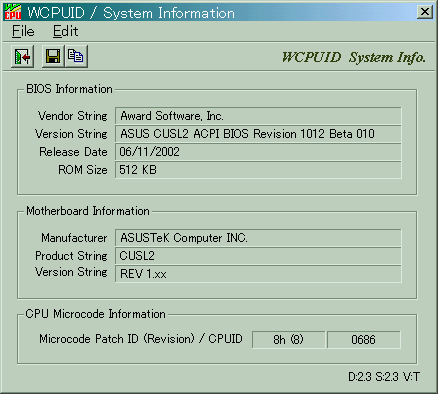Open the Edit menu
438x394 pixels.
point(65,31)
